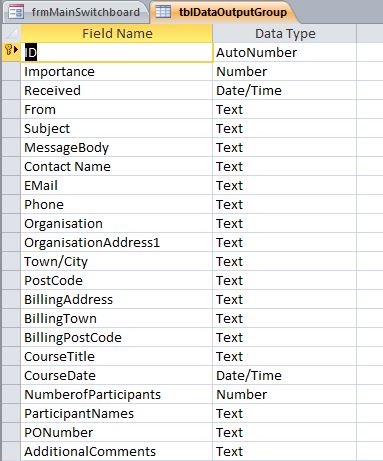Select the AdditionalComments field name
Image resolution: width=383 pixels, height=461 pixels.
coord(117,451)
